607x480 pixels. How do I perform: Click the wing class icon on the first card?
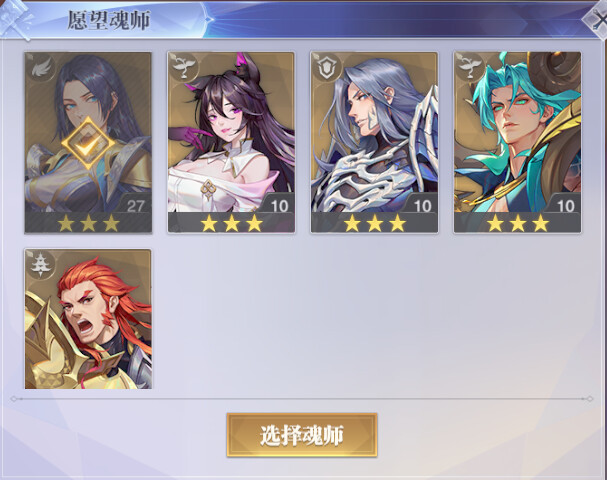tap(41, 69)
